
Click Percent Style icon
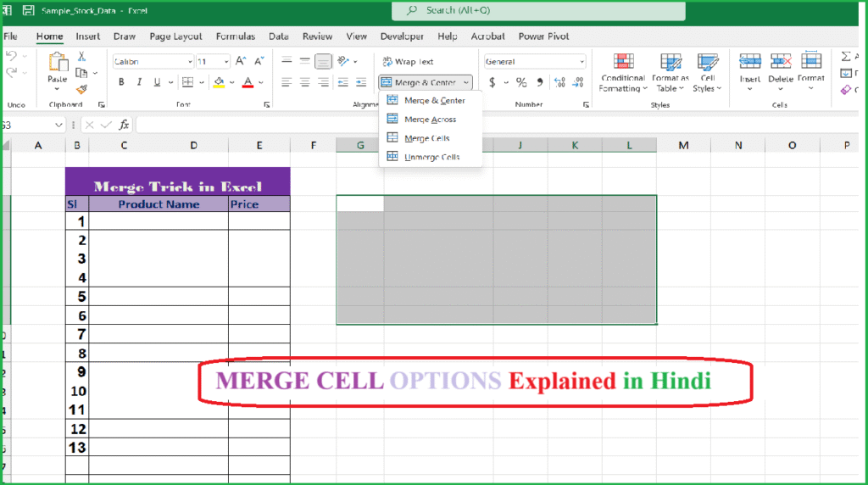[521, 82]
